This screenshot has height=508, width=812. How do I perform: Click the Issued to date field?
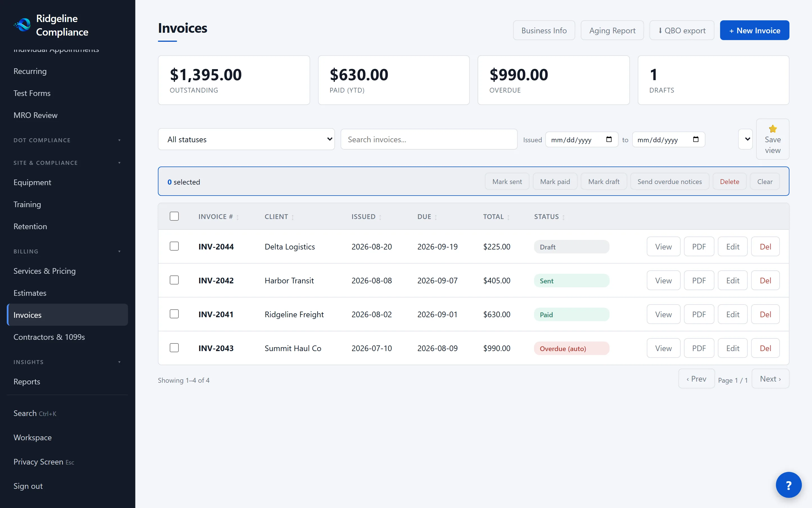[x=668, y=139]
